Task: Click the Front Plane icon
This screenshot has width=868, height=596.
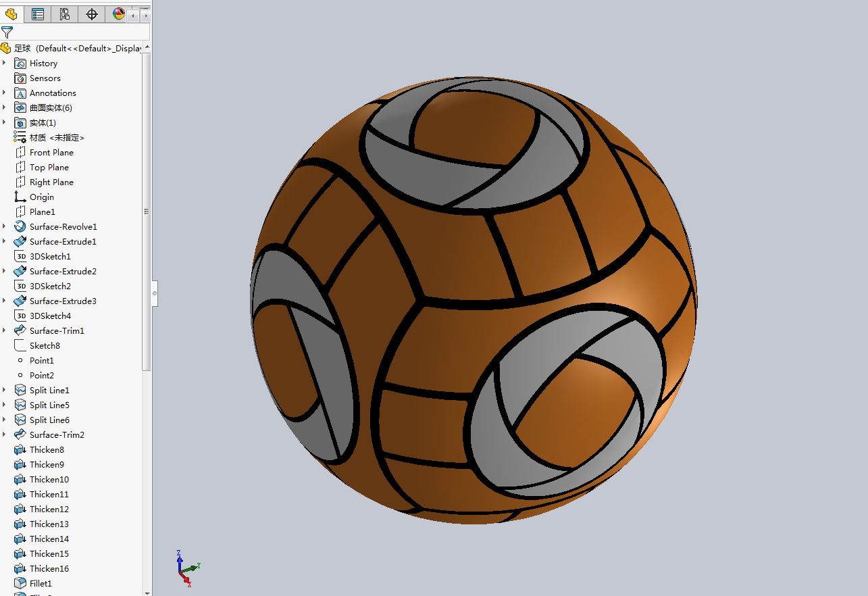Action: tap(20, 152)
